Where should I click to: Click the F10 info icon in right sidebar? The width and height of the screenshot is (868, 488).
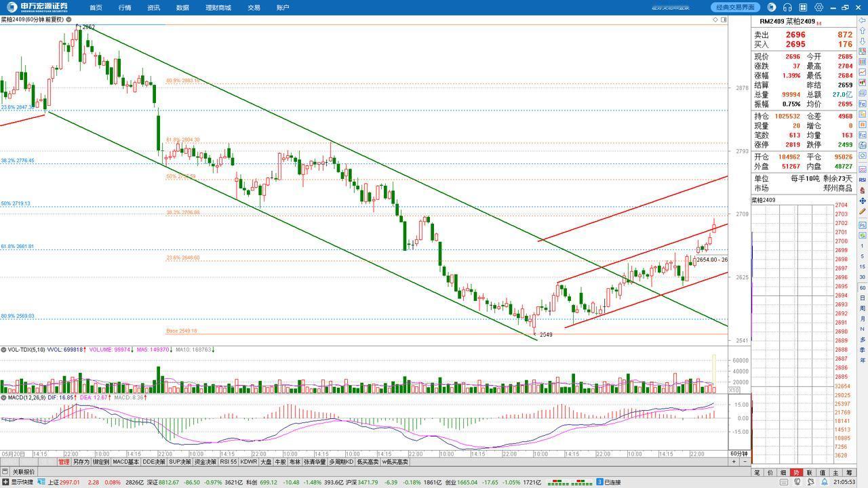862,104
